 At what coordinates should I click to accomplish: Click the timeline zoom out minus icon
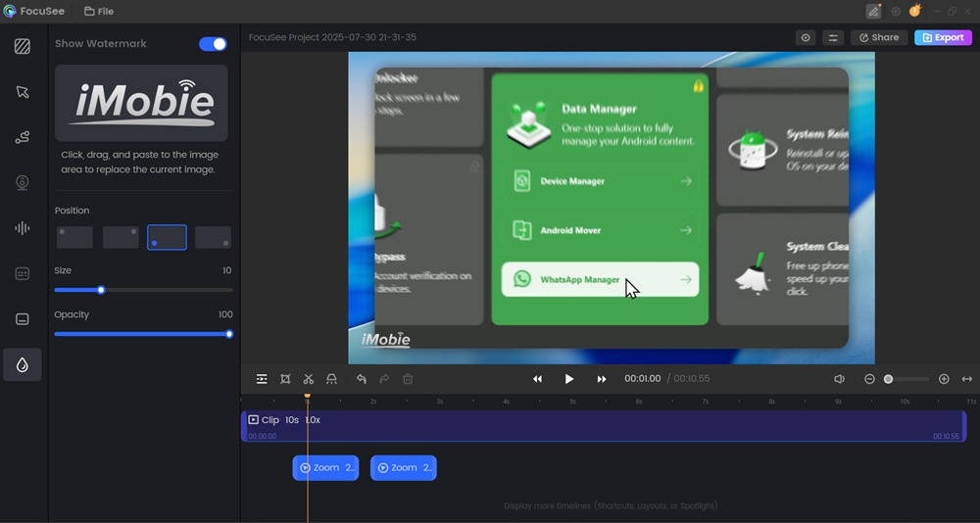(869, 379)
